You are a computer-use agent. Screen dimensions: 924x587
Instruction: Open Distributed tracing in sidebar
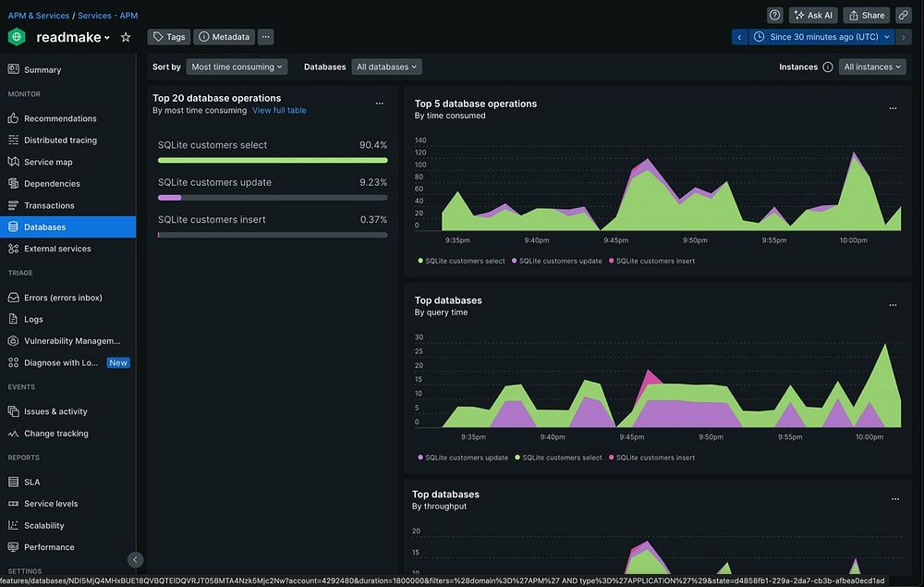tap(60, 141)
